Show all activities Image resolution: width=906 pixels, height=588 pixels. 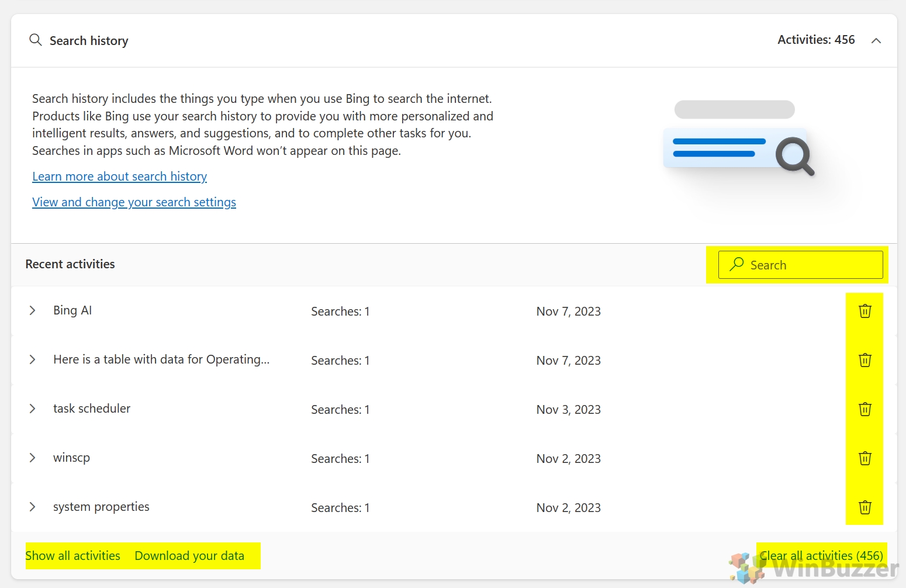coord(73,556)
